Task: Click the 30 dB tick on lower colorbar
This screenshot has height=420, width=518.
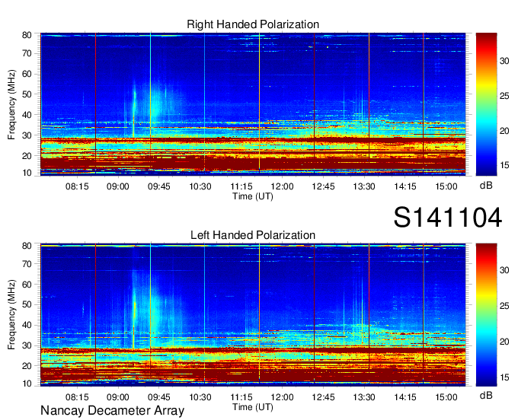Action: [504, 271]
